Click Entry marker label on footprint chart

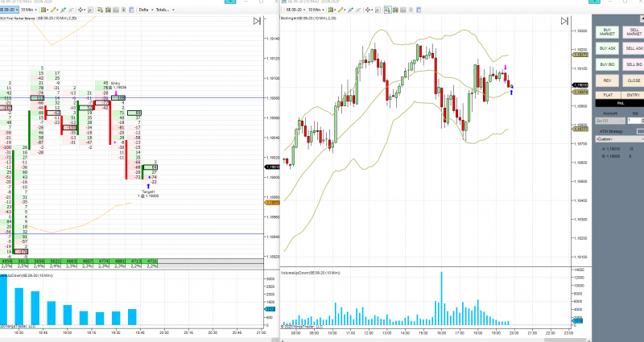(118, 85)
